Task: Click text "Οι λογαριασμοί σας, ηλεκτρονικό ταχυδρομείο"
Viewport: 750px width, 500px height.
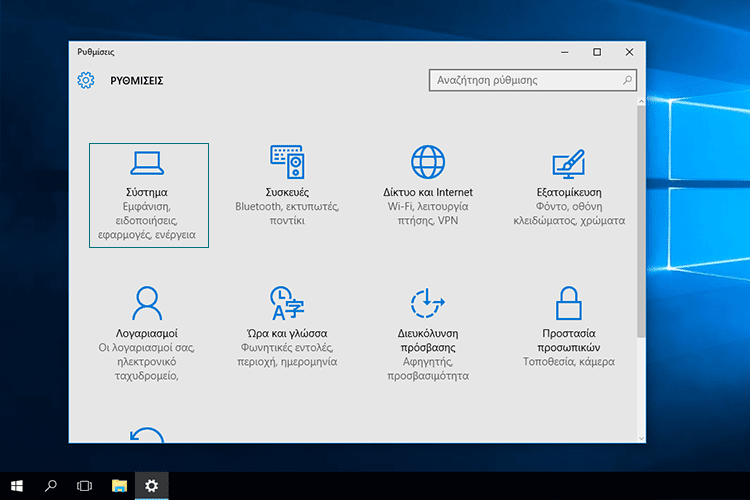Action: (x=147, y=362)
